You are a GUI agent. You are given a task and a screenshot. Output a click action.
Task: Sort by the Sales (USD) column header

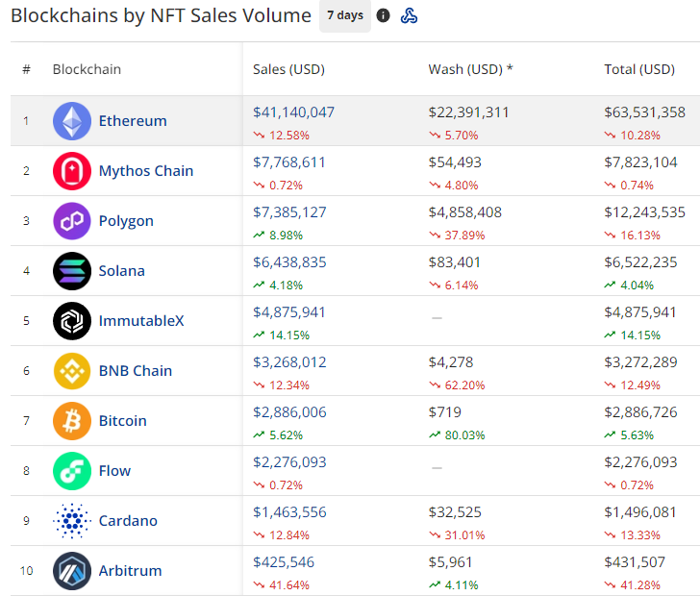tap(288, 69)
